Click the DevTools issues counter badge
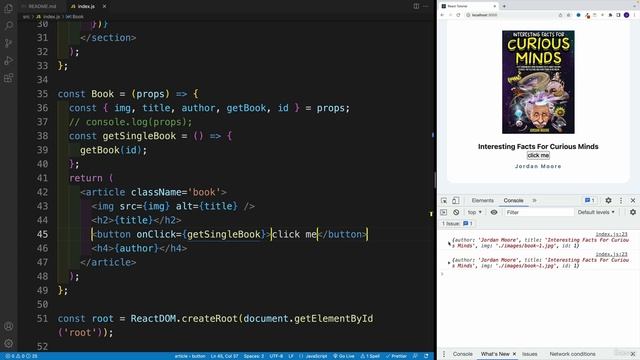Viewport: 640px width, 360px height. click(589, 200)
